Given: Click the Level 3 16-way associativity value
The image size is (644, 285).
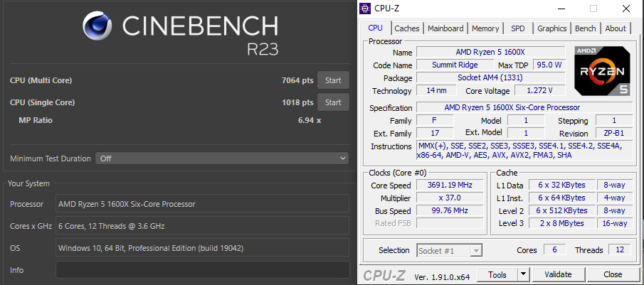Looking at the screenshot, I should (x=614, y=223).
